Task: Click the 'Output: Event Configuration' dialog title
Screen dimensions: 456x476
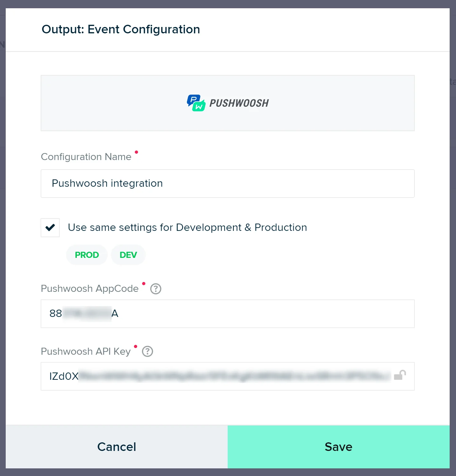Action: 121,30
